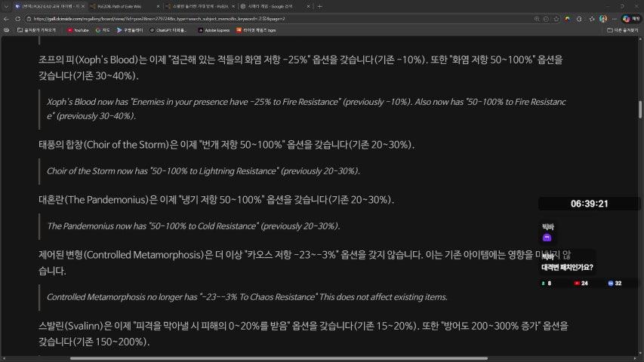
Task: Open the Copilot button in toolbar
Action: tap(631, 18)
